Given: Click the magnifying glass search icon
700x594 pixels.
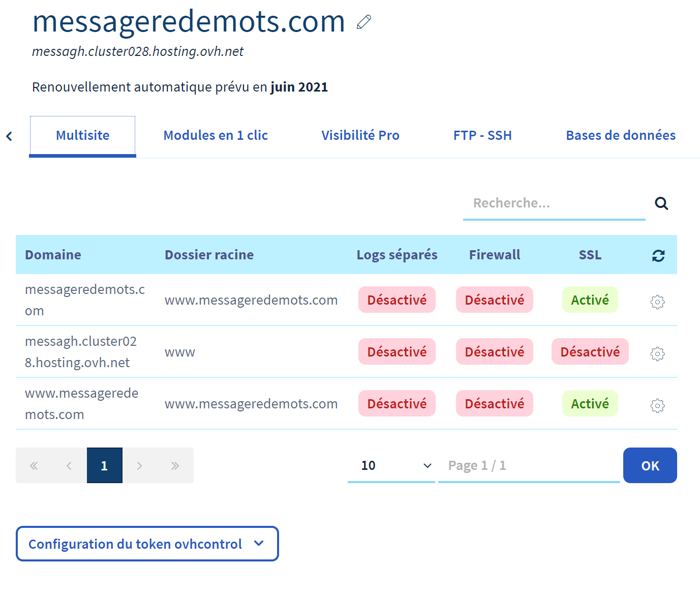Looking at the screenshot, I should point(661,203).
